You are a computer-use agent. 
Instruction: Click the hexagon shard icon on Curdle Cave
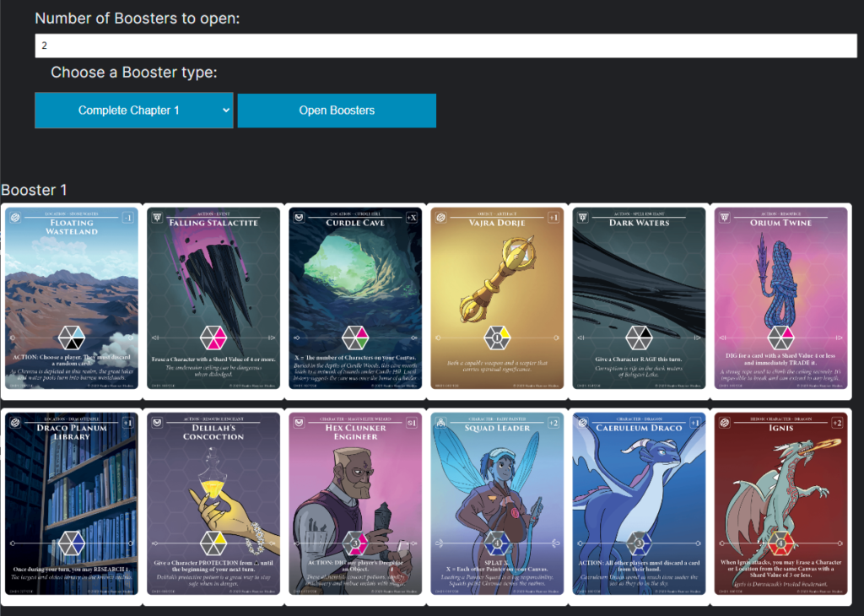point(355,338)
